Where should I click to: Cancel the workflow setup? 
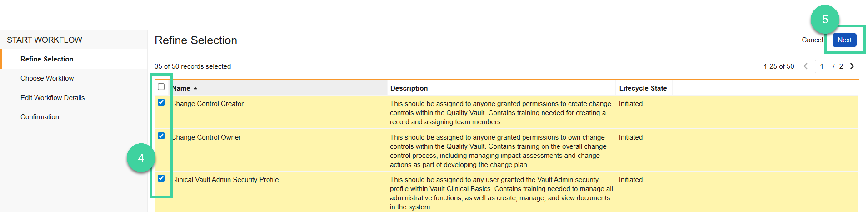(812, 40)
